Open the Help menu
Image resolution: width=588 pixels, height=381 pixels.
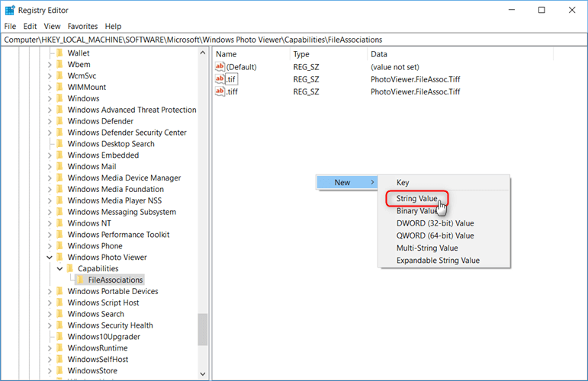(x=113, y=26)
